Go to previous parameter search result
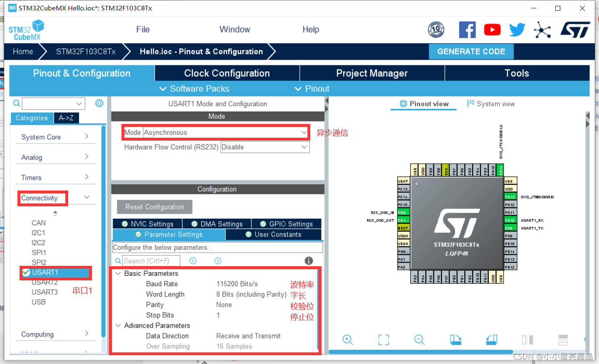Screen dimensions: 599x364 click(193, 261)
